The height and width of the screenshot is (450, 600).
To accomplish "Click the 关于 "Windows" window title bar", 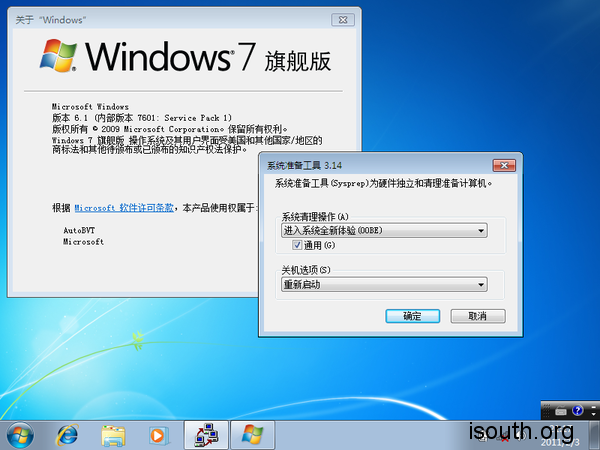I will coord(180,17).
